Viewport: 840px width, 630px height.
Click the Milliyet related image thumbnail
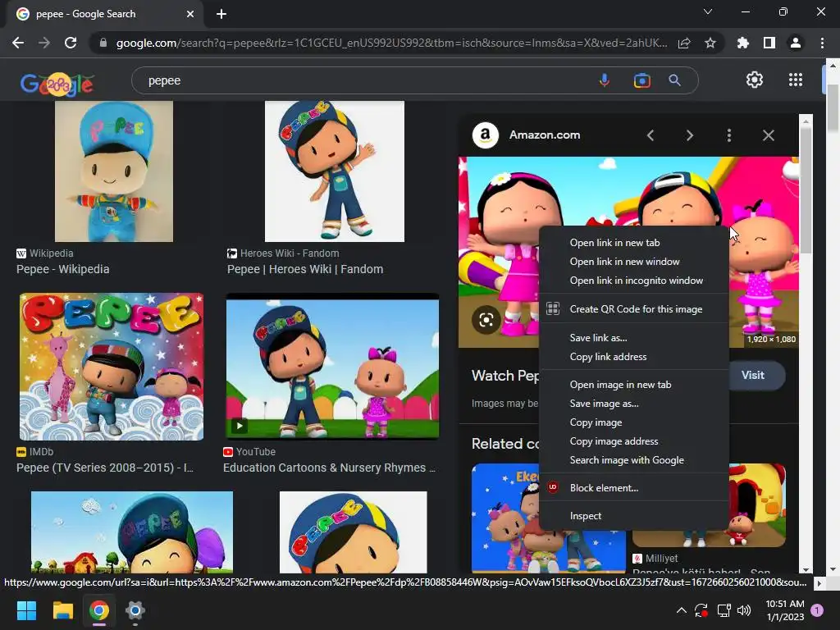[x=757, y=505]
